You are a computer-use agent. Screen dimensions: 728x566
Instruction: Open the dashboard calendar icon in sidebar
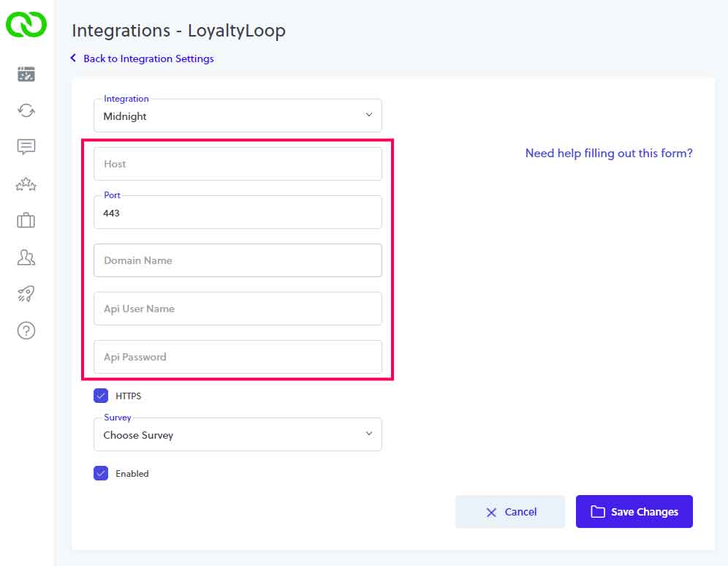pyautogui.click(x=26, y=75)
